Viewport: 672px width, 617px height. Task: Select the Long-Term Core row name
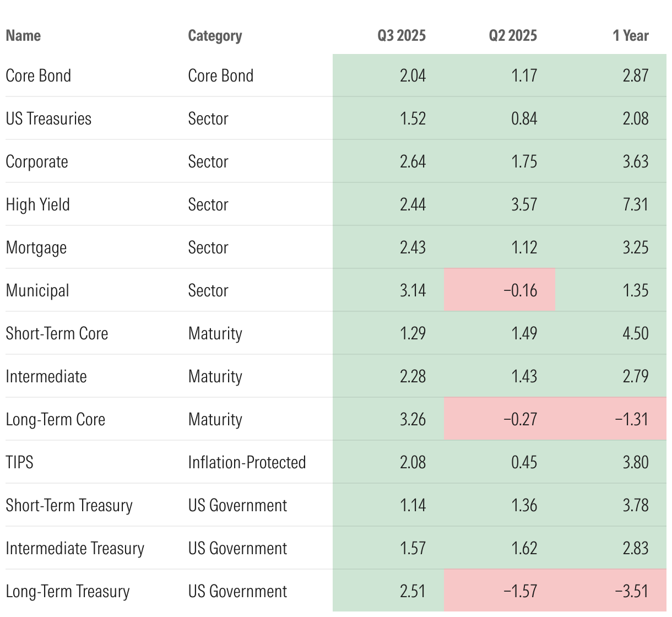(x=55, y=419)
